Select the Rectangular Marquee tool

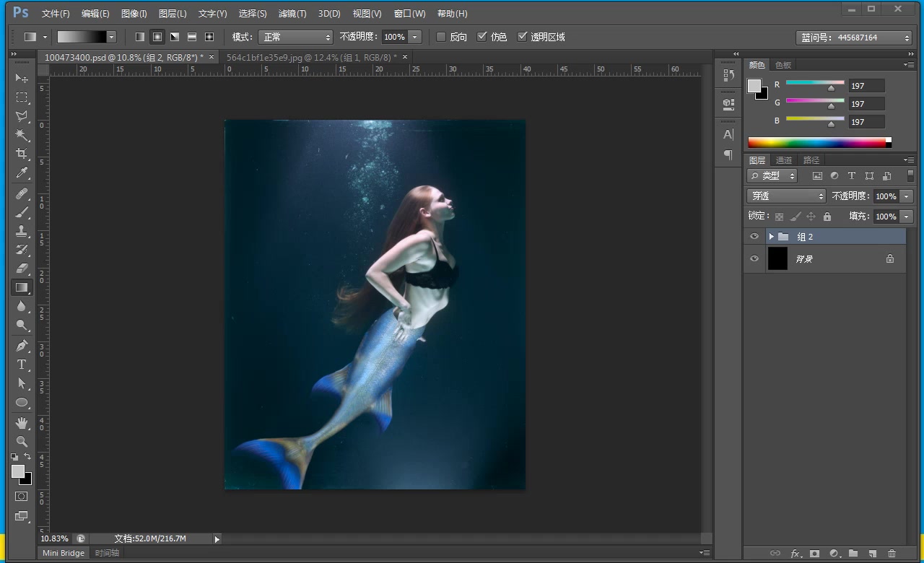(22, 97)
